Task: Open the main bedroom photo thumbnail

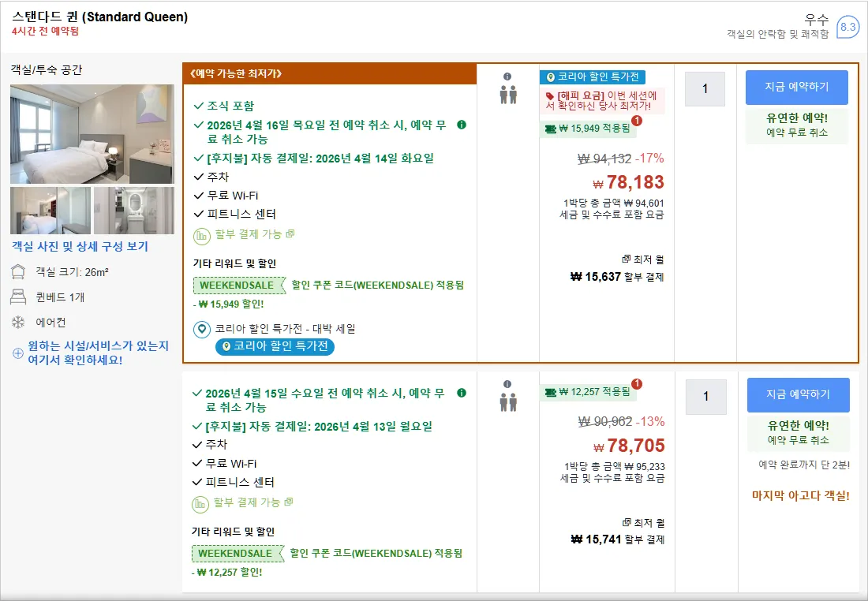Action: pyautogui.click(x=92, y=134)
